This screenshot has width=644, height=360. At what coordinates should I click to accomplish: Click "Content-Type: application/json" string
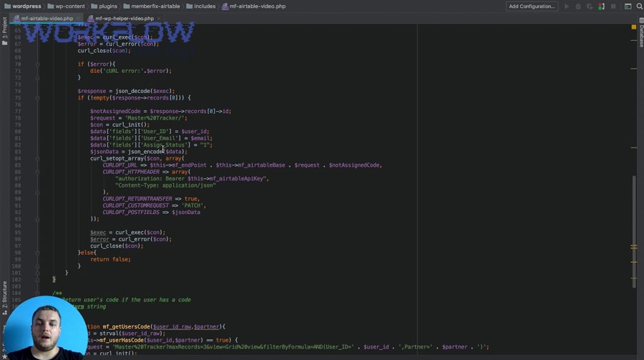[x=165, y=185]
